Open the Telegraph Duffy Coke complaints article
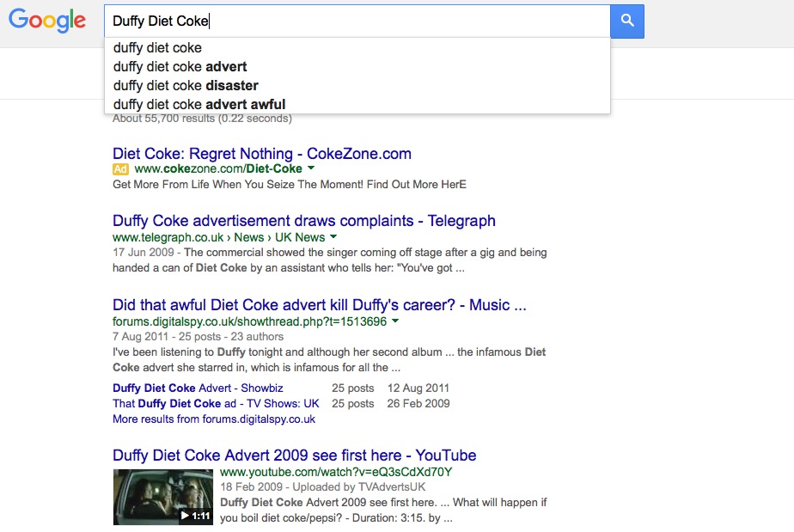 (x=304, y=221)
